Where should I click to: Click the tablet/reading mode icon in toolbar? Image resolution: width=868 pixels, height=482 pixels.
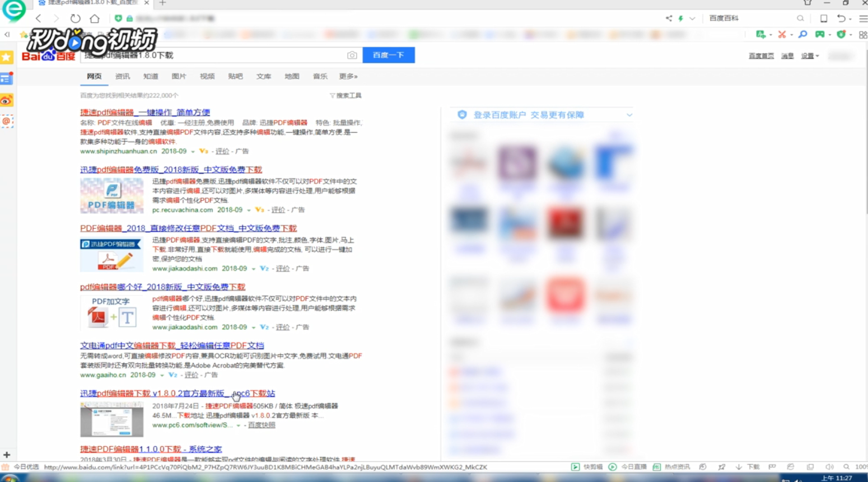click(x=824, y=18)
